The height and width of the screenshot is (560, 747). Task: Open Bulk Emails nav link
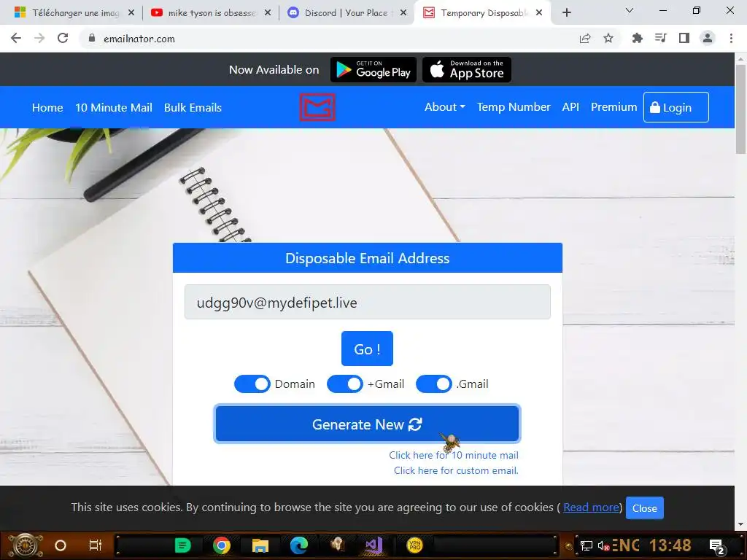click(193, 108)
